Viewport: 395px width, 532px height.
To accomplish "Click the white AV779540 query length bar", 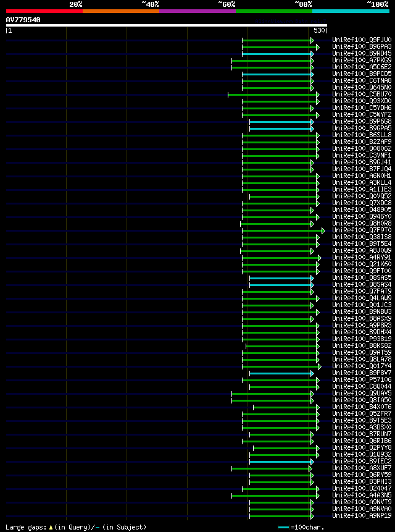I will click(167, 25).
